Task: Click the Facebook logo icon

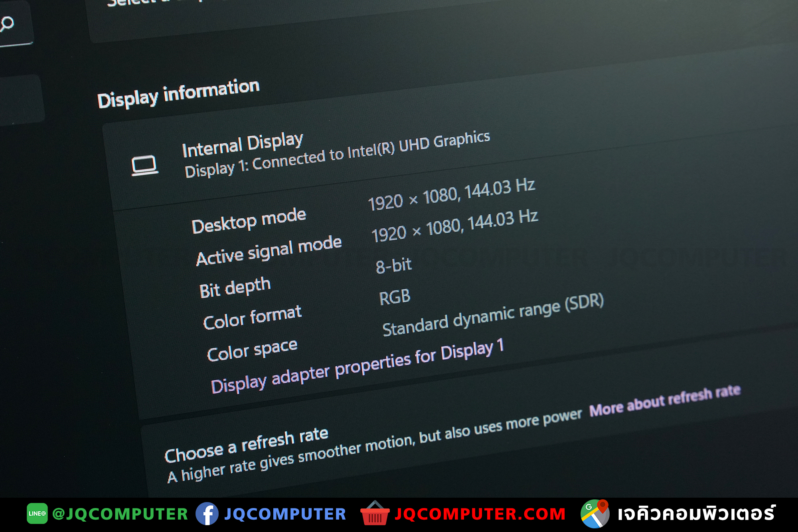Action: [x=207, y=514]
